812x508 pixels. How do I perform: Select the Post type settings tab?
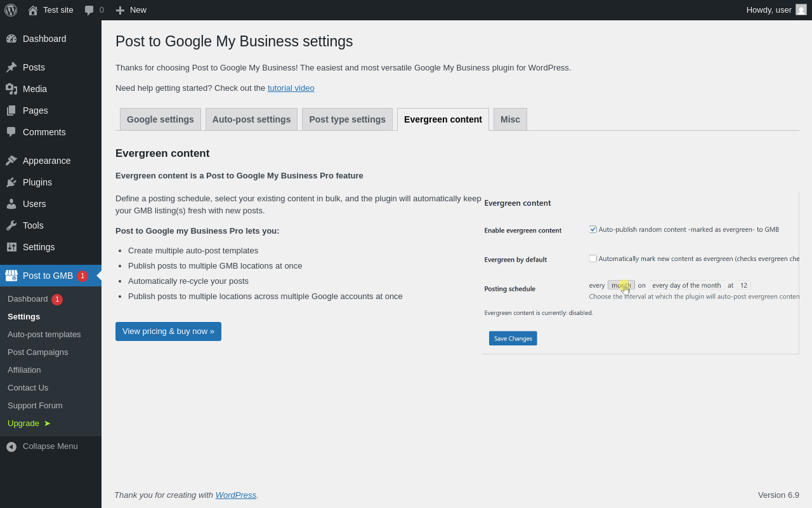click(x=347, y=119)
